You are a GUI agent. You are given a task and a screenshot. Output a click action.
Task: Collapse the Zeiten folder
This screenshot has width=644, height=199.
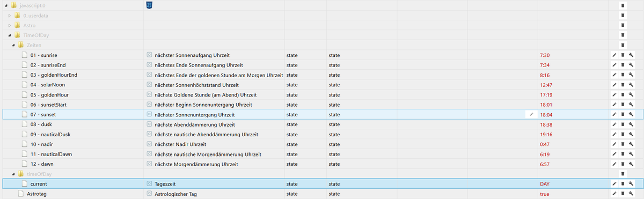(13, 45)
